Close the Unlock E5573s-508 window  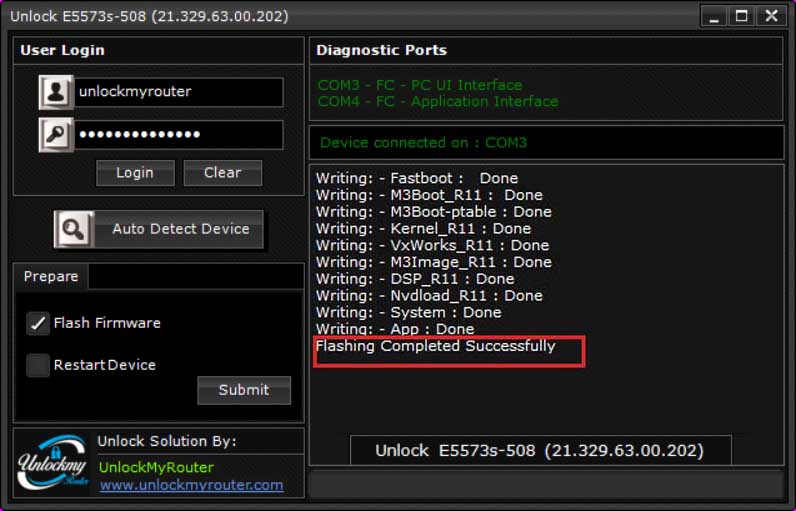pos(771,16)
